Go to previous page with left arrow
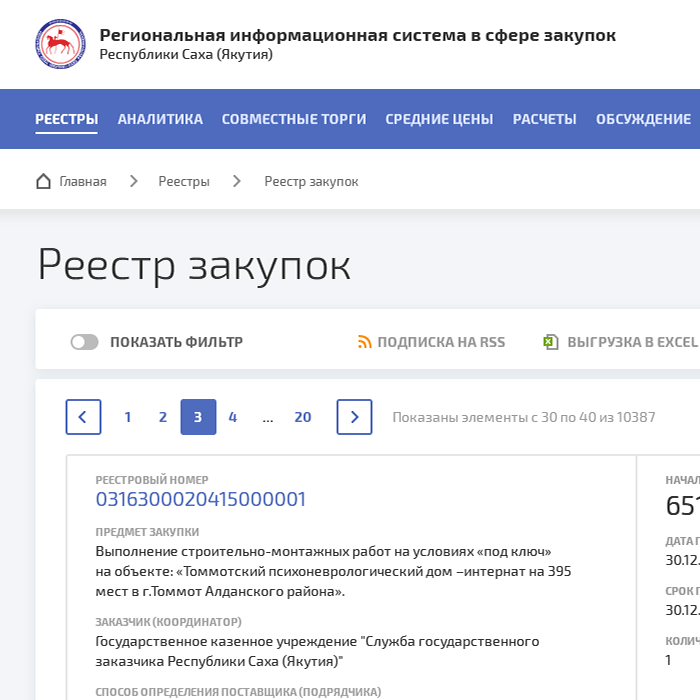 pyautogui.click(x=83, y=417)
